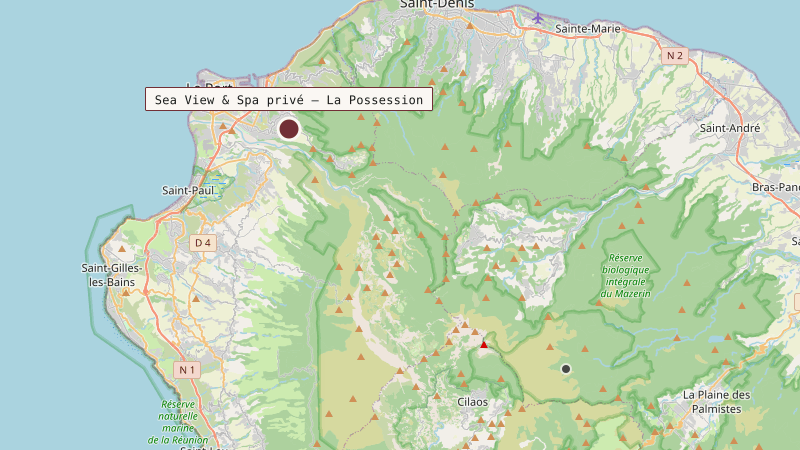Click the red triangle peak marker above Cilaos
The image size is (800, 450).
tap(484, 345)
